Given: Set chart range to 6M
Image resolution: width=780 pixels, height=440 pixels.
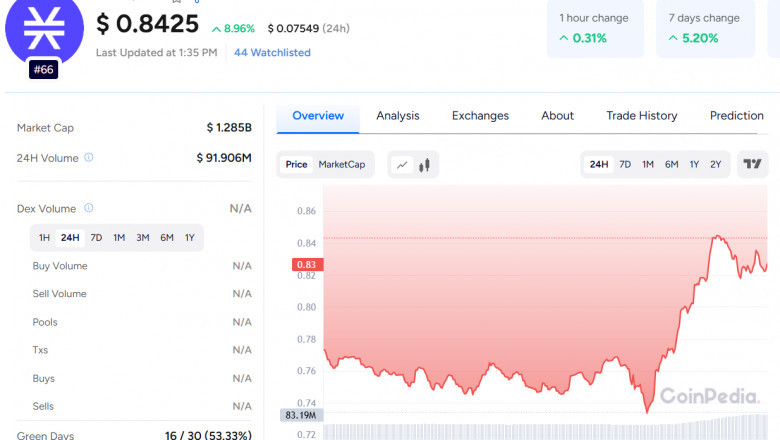Looking at the screenshot, I should coord(672,165).
